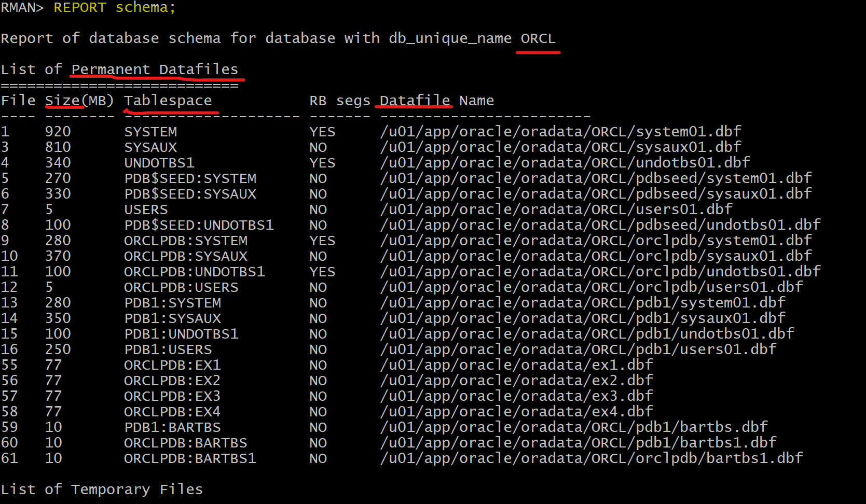Click the ORCLPDB:SYSAUX tablespace name
This screenshot has height=504, width=866.
[x=186, y=256]
